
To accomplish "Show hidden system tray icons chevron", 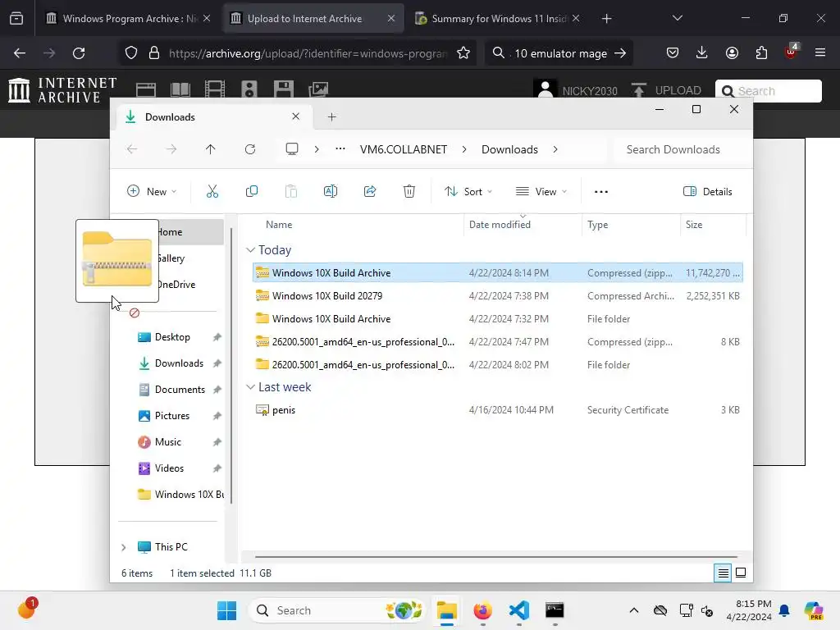I will (x=634, y=610).
